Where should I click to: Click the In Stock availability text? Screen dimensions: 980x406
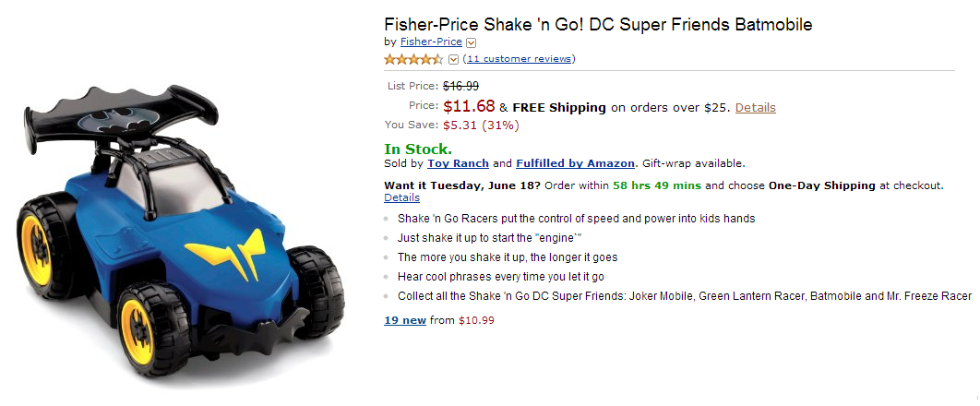click(x=417, y=149)
